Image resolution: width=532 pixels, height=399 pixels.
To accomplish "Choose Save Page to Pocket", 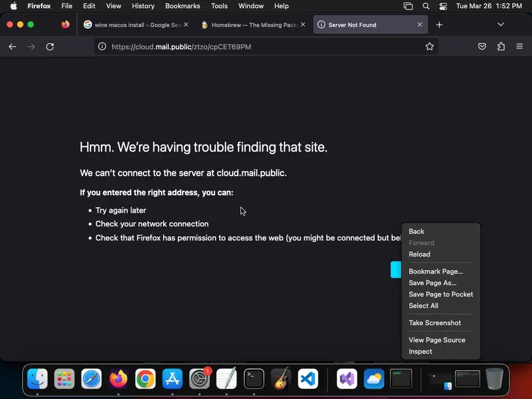I will 441,294.
